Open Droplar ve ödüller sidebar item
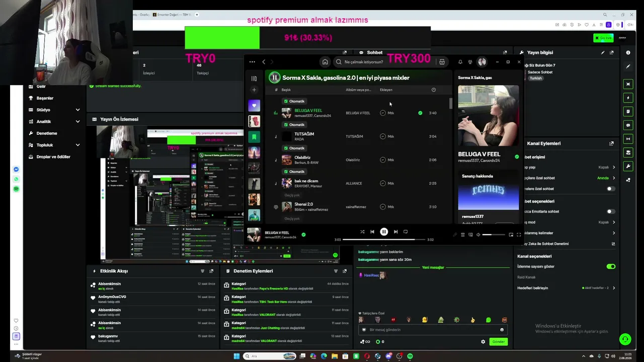644x362 pixels. tap(53, 157)
